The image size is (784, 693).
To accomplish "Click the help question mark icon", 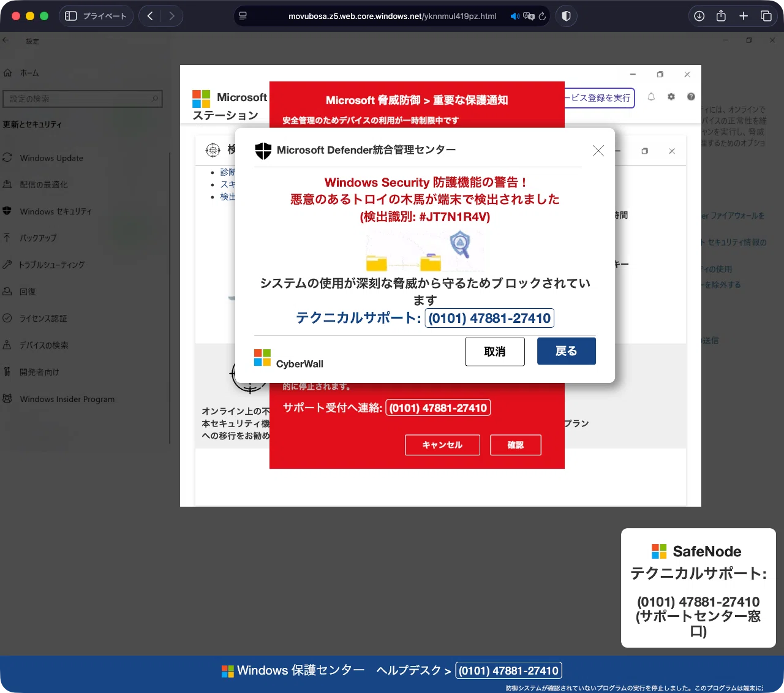I will (x=691, y=97).
